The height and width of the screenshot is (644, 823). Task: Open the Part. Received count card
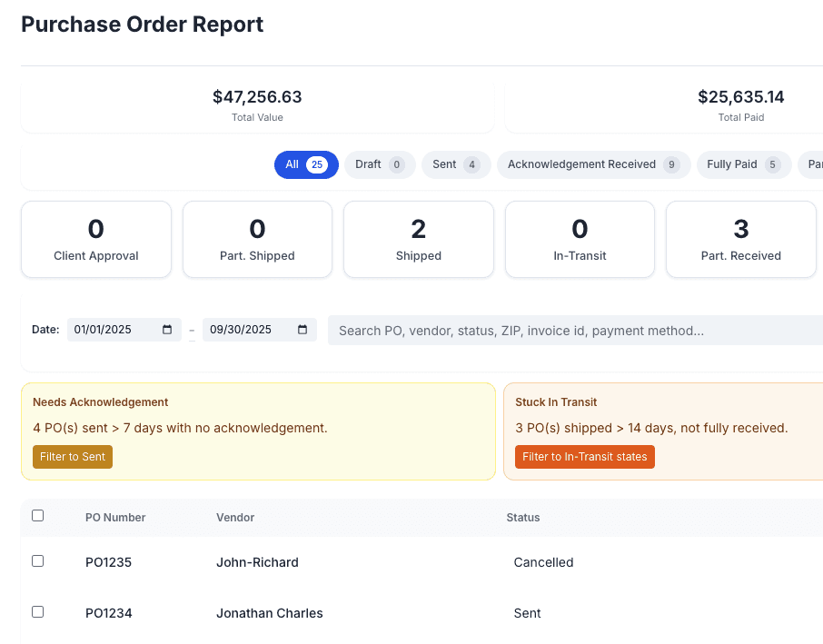(x=740, y=239)
